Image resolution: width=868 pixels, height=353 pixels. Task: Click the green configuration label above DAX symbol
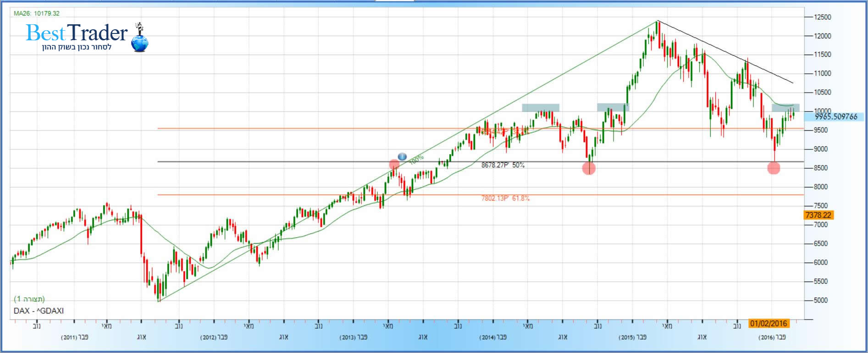(29, 299)
